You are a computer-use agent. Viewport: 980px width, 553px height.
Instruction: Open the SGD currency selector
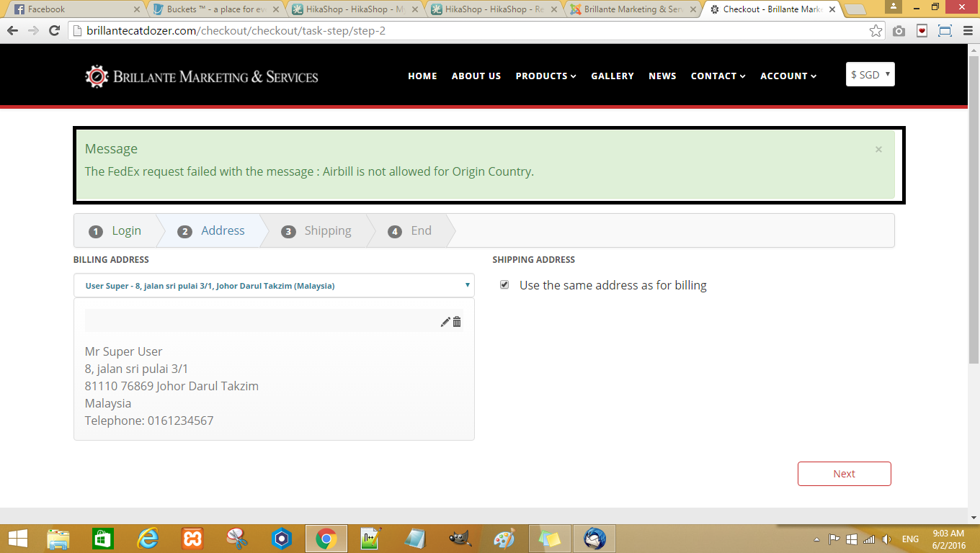click(870, 75)
